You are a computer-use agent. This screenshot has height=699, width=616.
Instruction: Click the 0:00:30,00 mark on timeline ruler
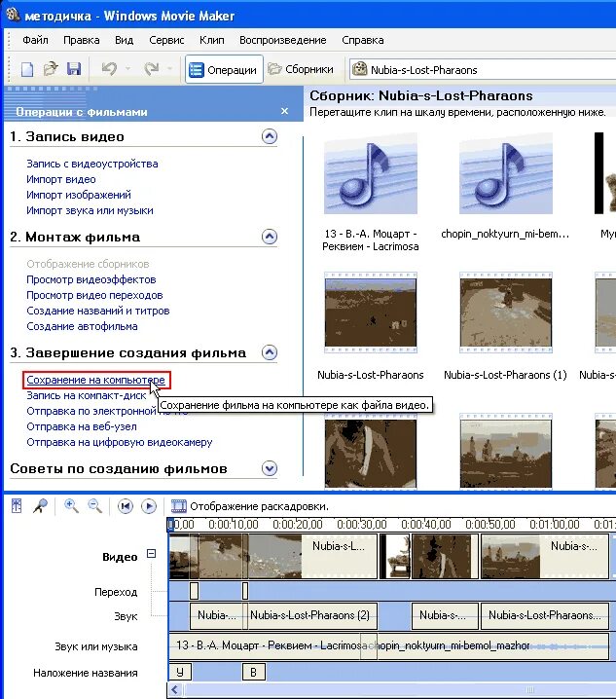[x=361, y=524]
